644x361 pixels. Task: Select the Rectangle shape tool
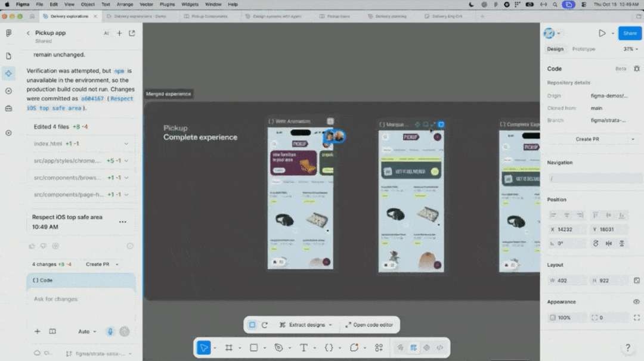coord(254,348)
